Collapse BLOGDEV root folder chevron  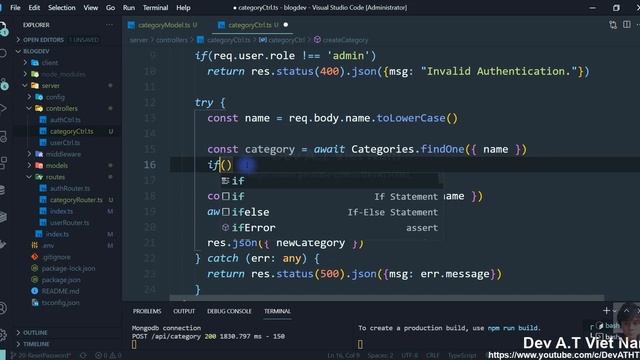pos(18,51)
